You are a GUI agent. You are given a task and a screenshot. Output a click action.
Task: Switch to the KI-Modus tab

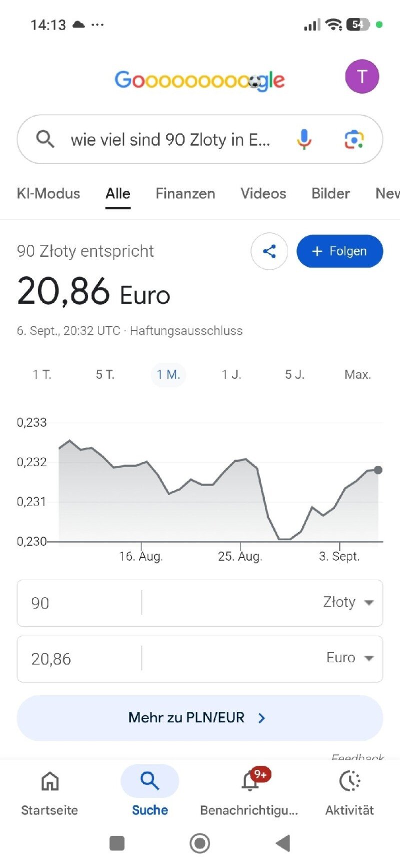[x=48, y=194]
